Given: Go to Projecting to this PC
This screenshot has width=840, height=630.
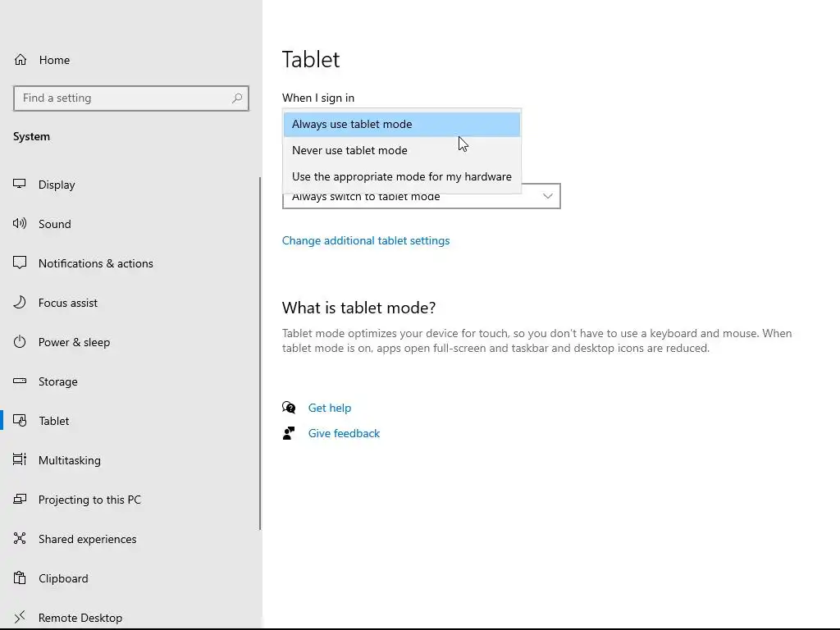Looking at the screenshot, I should click(x=89, y=500).
